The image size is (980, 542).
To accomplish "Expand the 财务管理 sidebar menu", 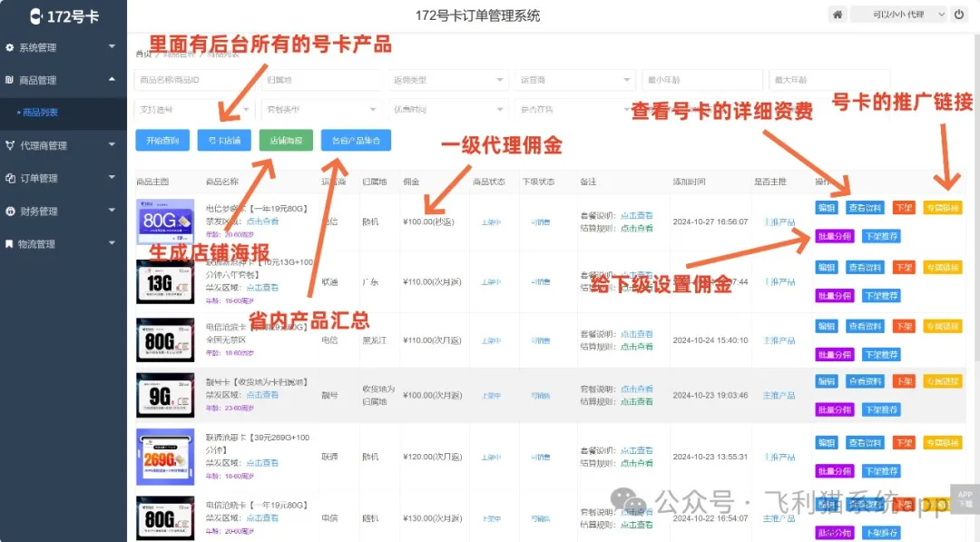I will (x=64, y=212).
